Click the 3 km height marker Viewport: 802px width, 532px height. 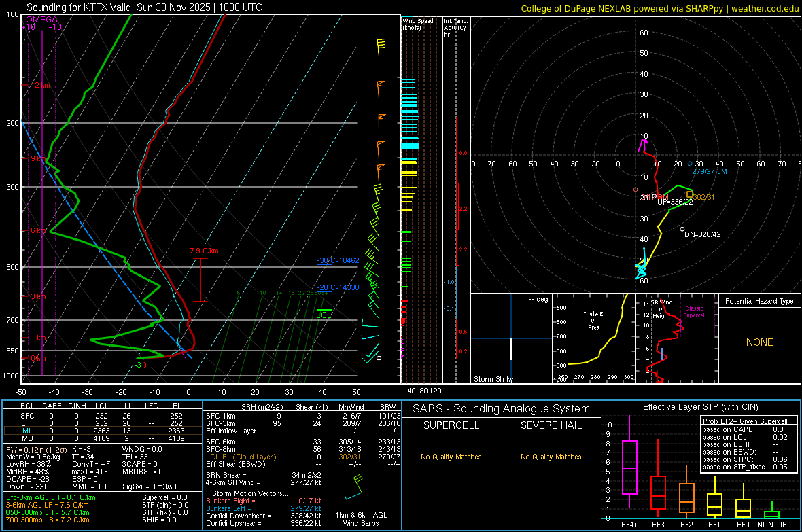tap(38, 297)
